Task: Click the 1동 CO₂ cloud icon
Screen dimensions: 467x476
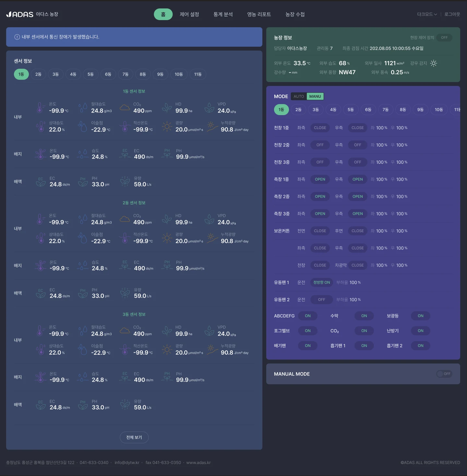Action: (x=125, y=108)
